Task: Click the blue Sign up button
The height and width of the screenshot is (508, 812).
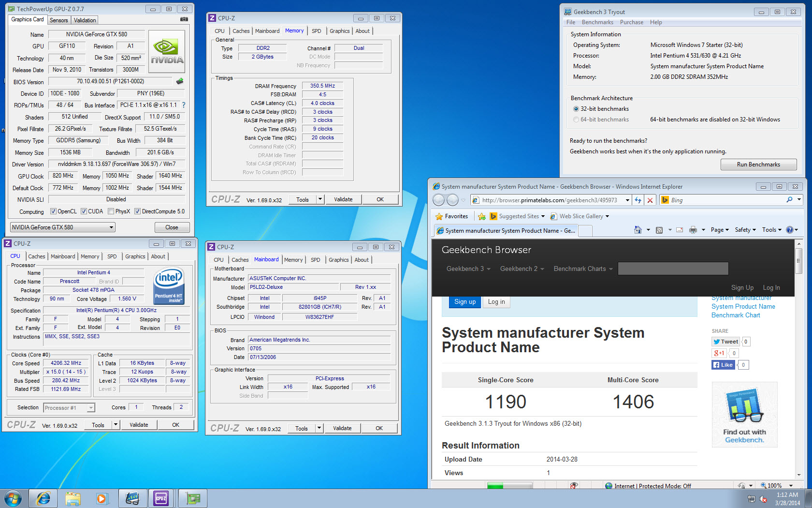Action: pyautogui.click(x=465, y=302)
